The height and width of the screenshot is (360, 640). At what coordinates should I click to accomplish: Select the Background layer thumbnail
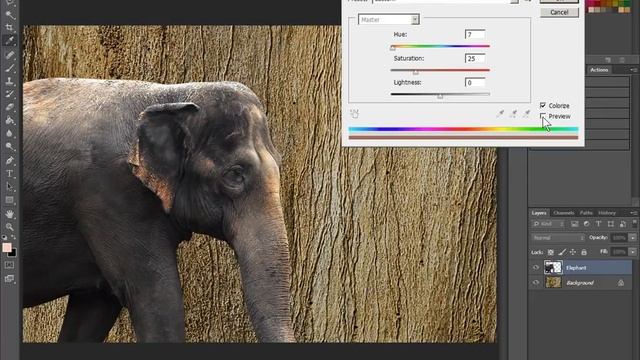(553, 282)
